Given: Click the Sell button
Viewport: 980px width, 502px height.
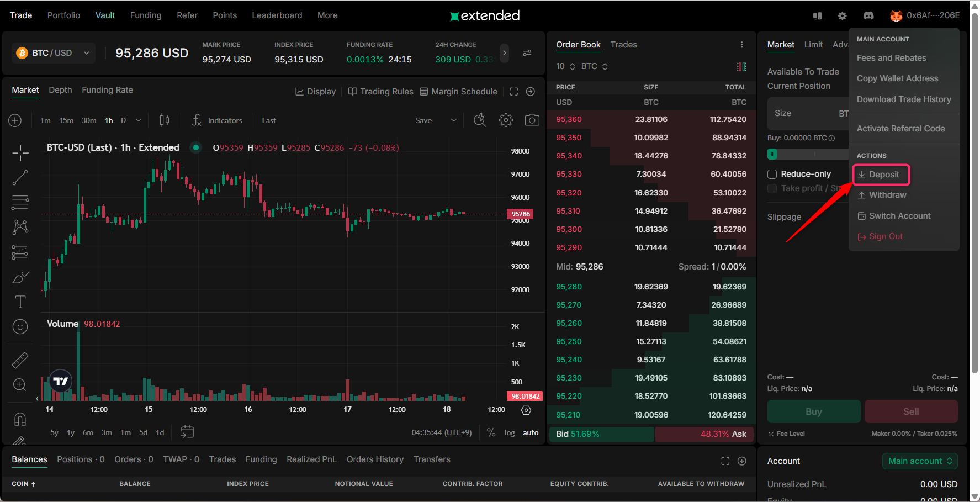Looking at the screenshot, I should (x=910, y=411).
